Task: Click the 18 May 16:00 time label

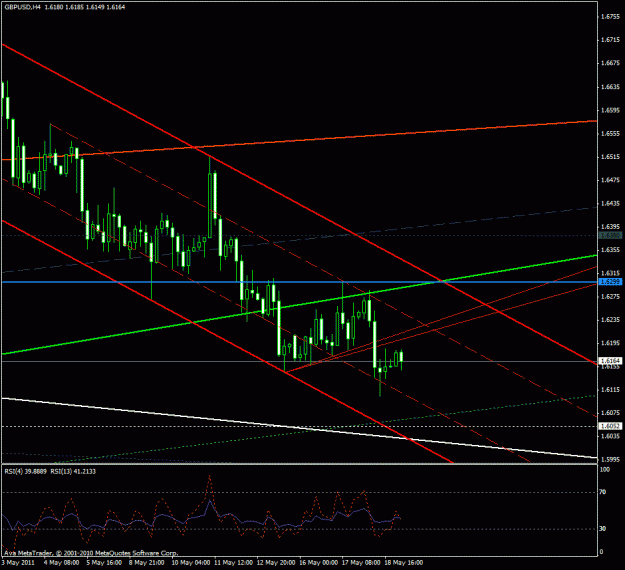Action: [x=404, y=563]
